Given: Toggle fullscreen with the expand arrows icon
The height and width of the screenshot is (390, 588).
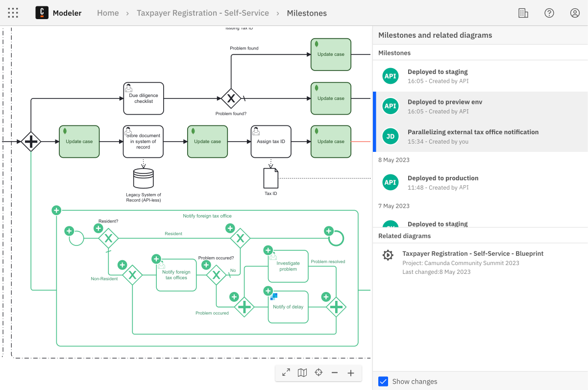Looking at the screenshot, I should [286, 373].
